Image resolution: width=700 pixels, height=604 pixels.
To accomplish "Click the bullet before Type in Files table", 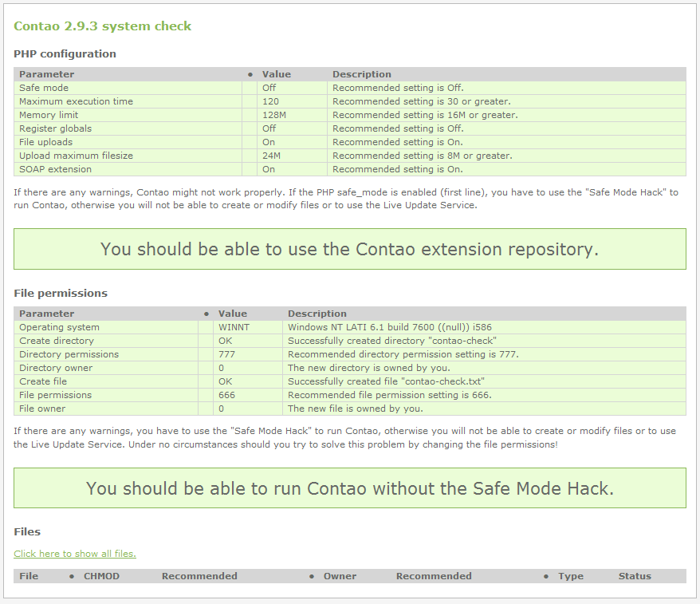I will [x=546, y=576].
